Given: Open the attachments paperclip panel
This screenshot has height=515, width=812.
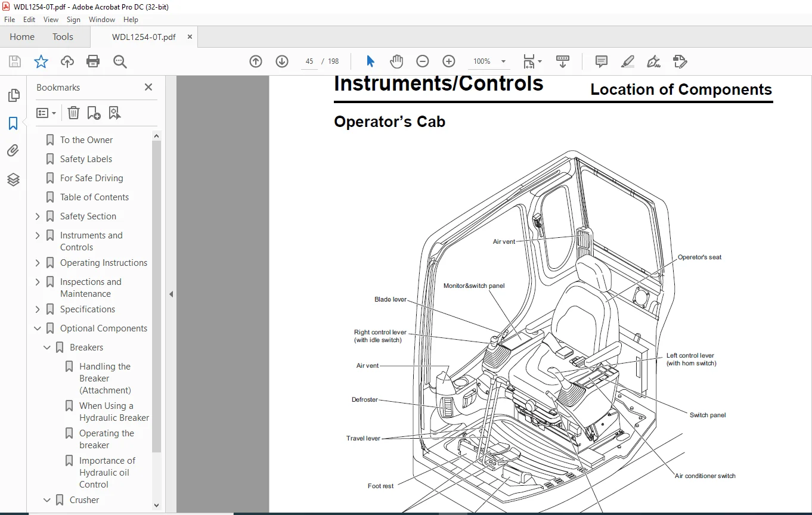Looking at the screenshot, I should point(13,151).
